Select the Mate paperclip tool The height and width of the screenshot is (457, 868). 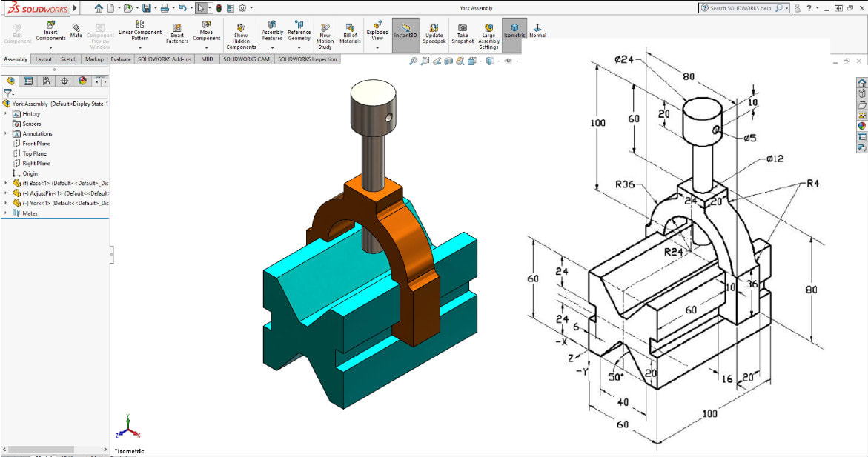pos(76,30)
